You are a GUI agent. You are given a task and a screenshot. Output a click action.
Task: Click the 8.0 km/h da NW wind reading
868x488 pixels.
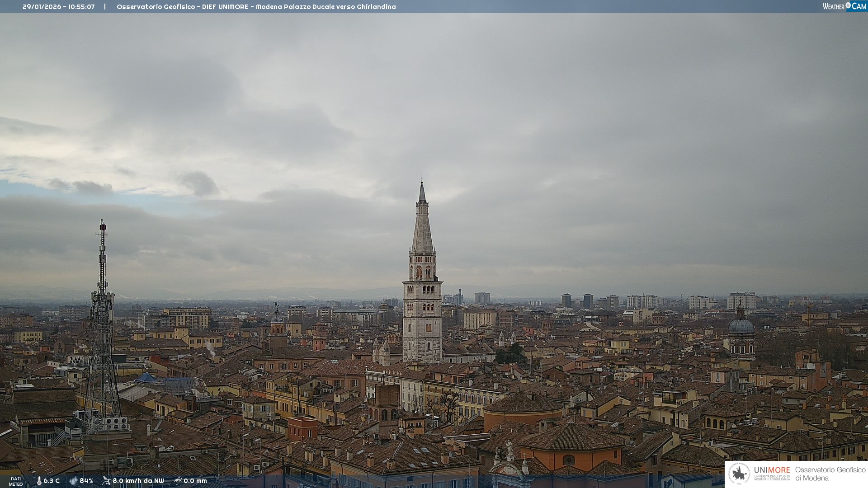click(138, 481)
